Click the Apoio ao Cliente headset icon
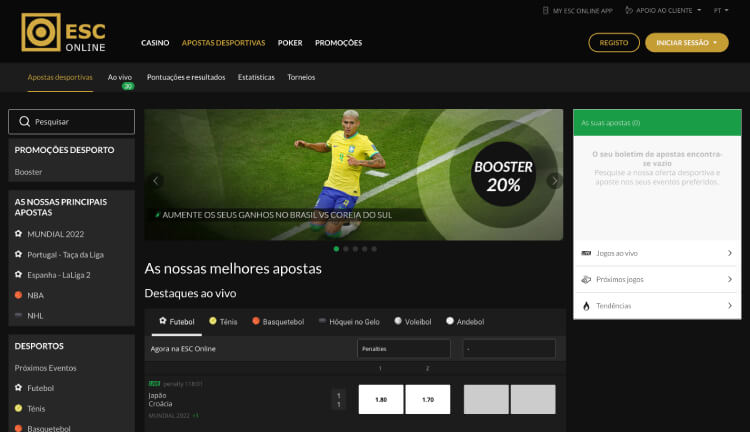750x432 pixels. click(x=629, y=10)
